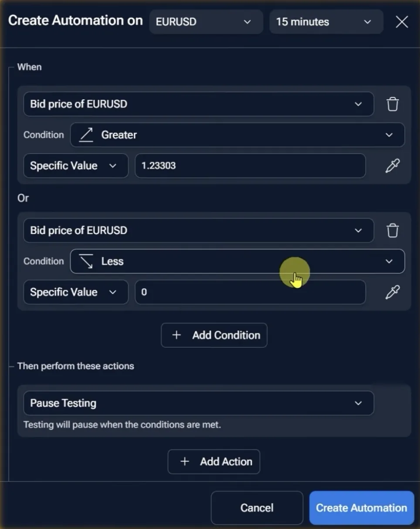Click the Add Action button
Screen dimensions: 420x529
[x=214, y=461]
